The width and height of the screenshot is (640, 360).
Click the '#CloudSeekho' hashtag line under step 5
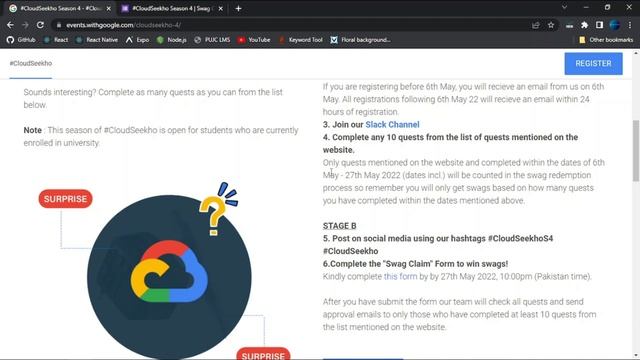[x=351, y=251]
